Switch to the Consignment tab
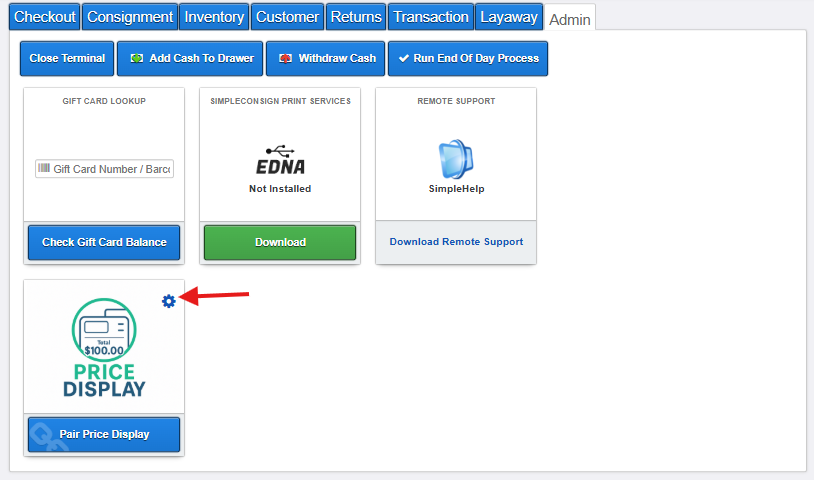This screenshot has width=814, height=480. pos(130,17)
